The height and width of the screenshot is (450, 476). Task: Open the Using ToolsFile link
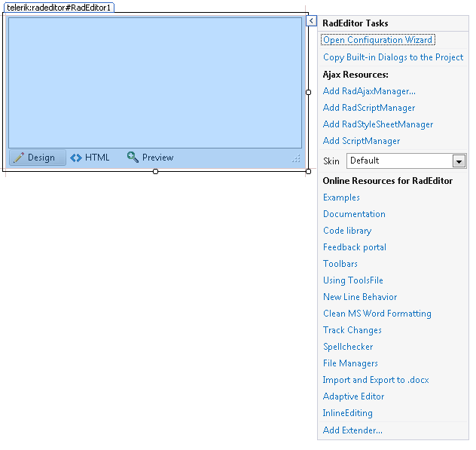353,280
